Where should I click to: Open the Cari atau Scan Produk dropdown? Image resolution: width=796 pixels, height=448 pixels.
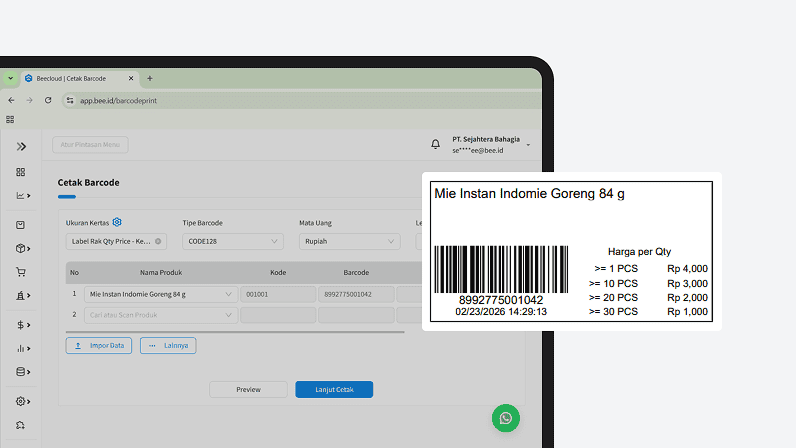tap(161, 315)
